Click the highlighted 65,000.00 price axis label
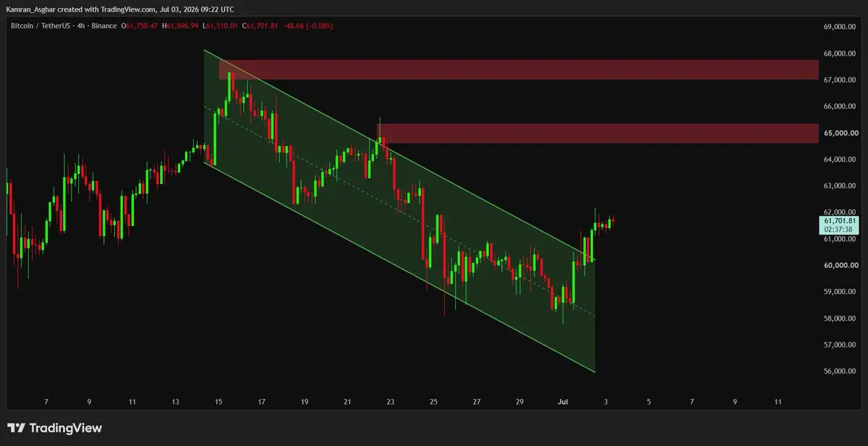 pyautogui.click(x=841, y=133)
